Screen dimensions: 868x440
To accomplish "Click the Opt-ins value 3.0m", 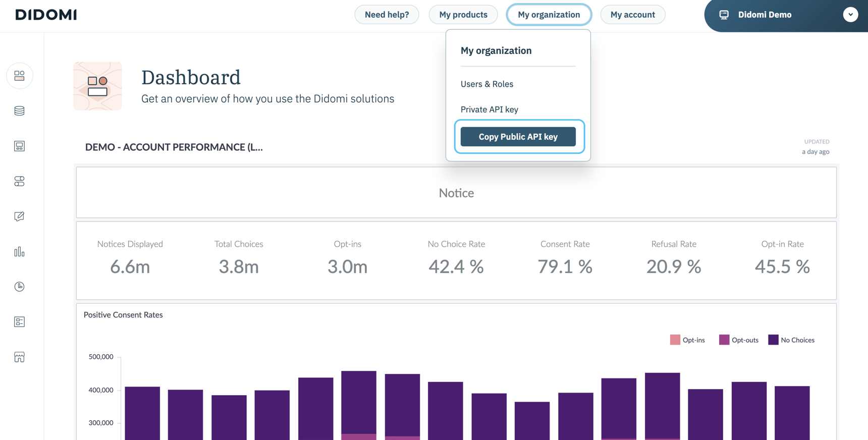I will click(348, 266).
